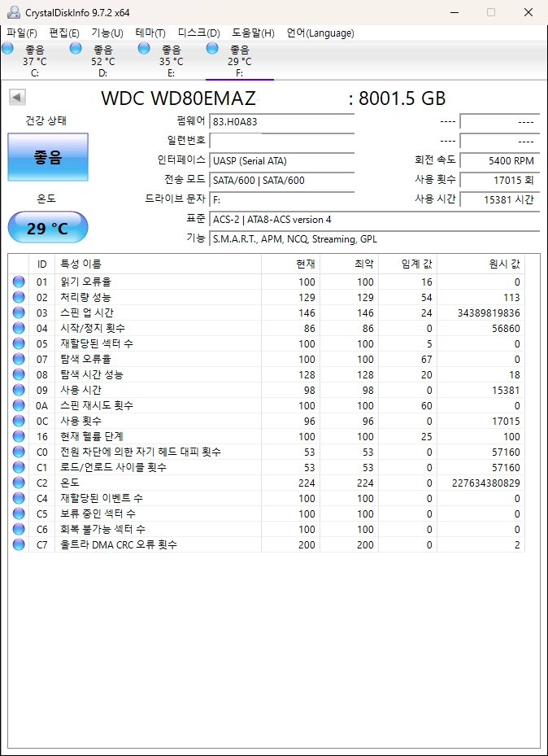
Task: Click the 표준 field ACS-2 | ATA8-ACS
Action: point(374,220)
